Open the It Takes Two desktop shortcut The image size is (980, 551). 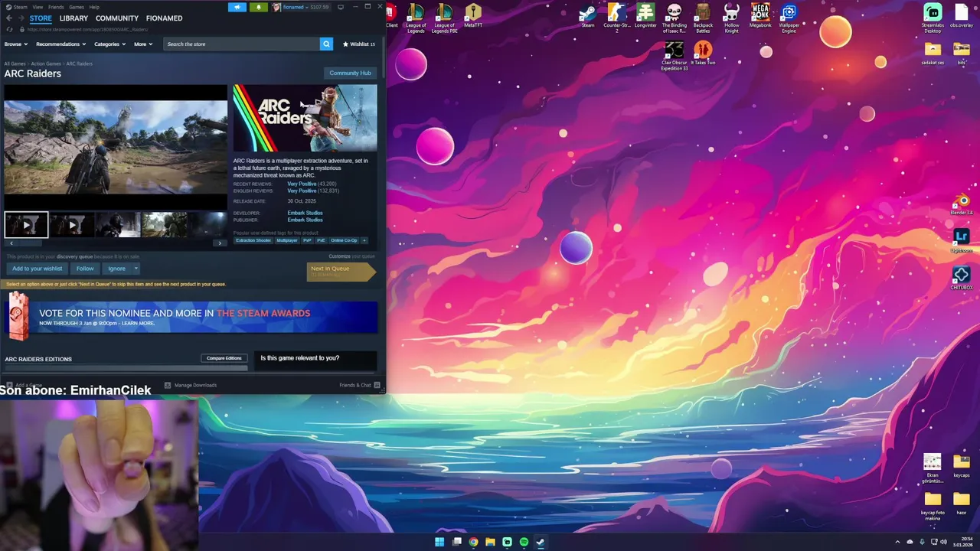[703, 53]
